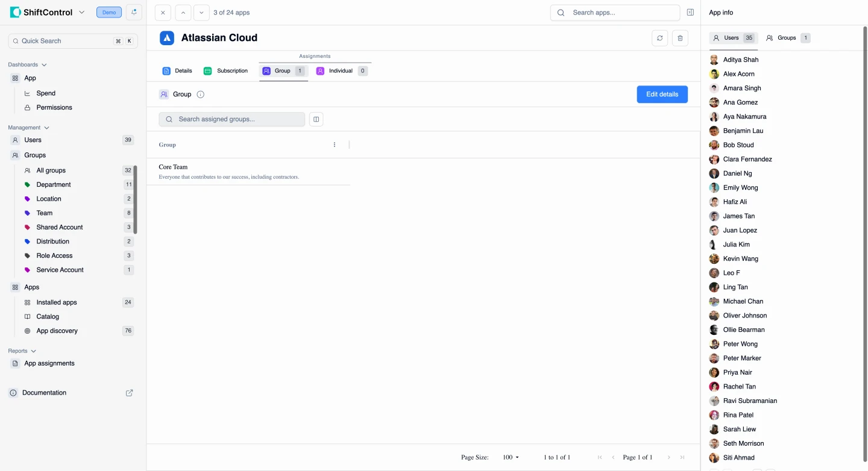This screenshot has height=471, width=868.
Task: Show the Users tab in App info
Action: (x=733, y=38)
